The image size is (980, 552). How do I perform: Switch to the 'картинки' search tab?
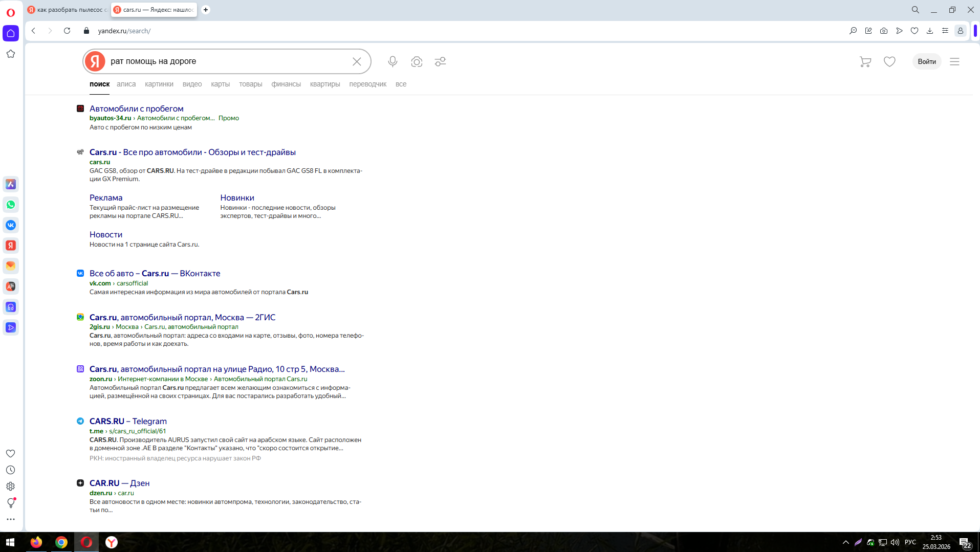159,84
